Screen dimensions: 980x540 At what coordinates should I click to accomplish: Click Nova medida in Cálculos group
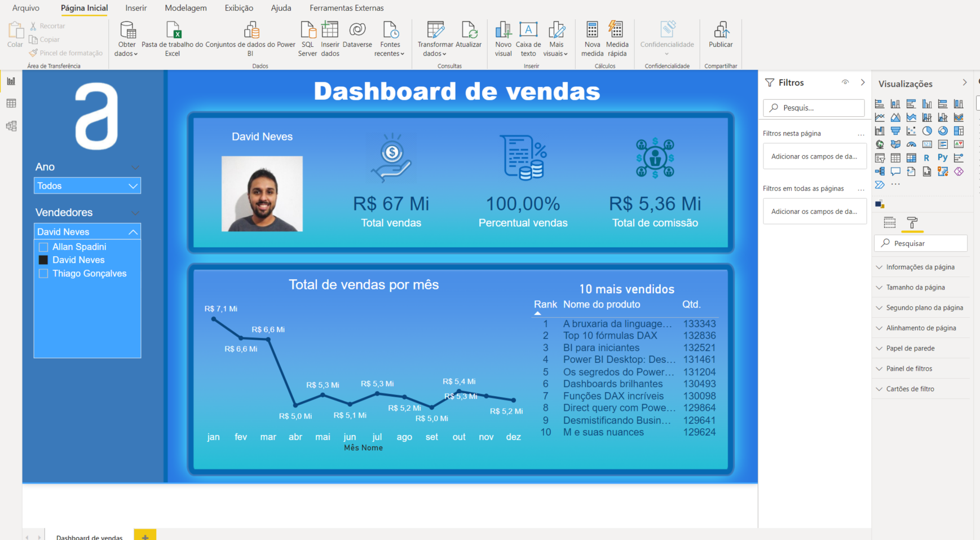pos(592,38)
